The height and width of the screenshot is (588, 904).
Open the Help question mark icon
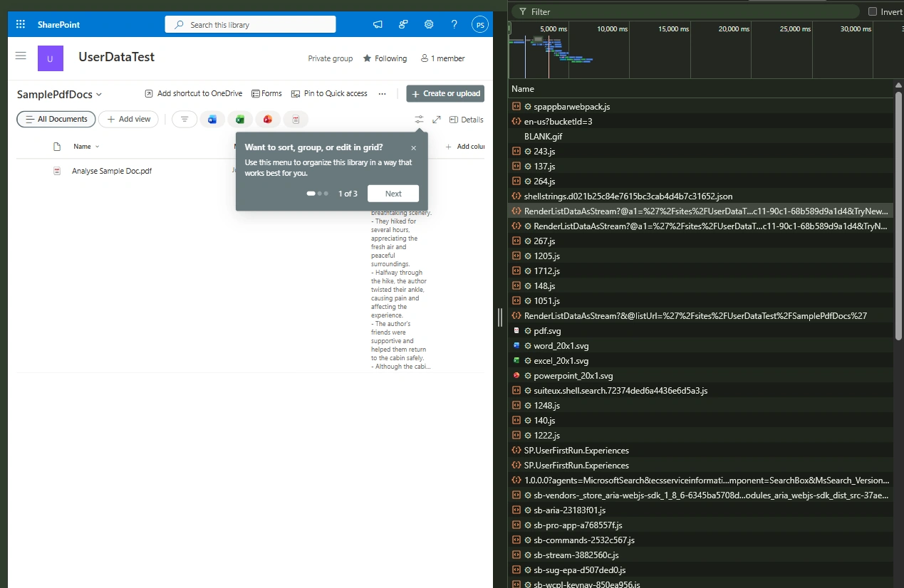click(x=454, y=24)
